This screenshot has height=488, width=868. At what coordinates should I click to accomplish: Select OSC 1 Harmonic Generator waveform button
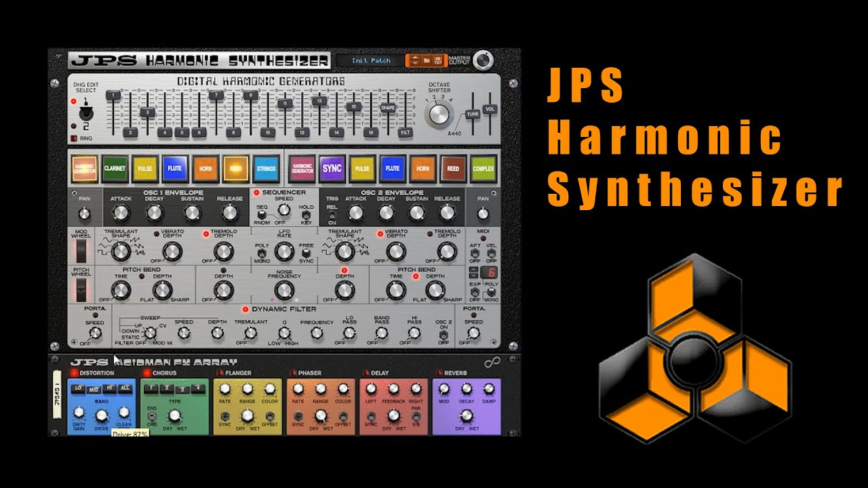tap(85, 168)
